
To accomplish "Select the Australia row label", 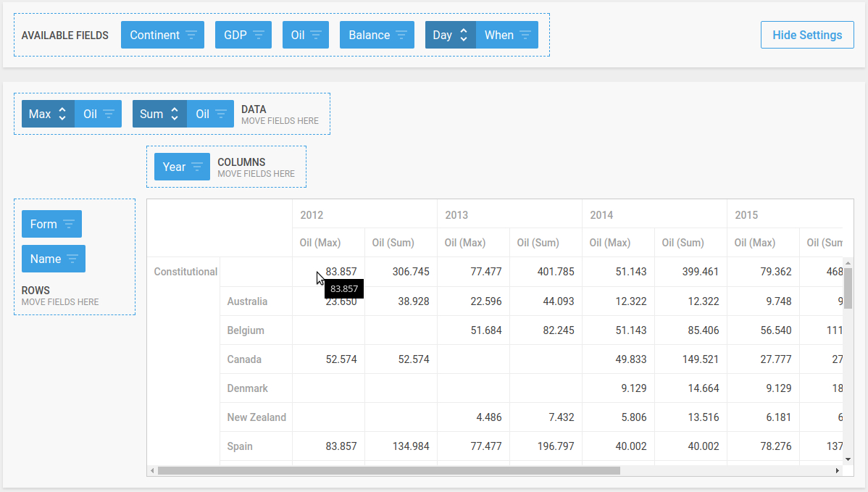I will [247, 301].
